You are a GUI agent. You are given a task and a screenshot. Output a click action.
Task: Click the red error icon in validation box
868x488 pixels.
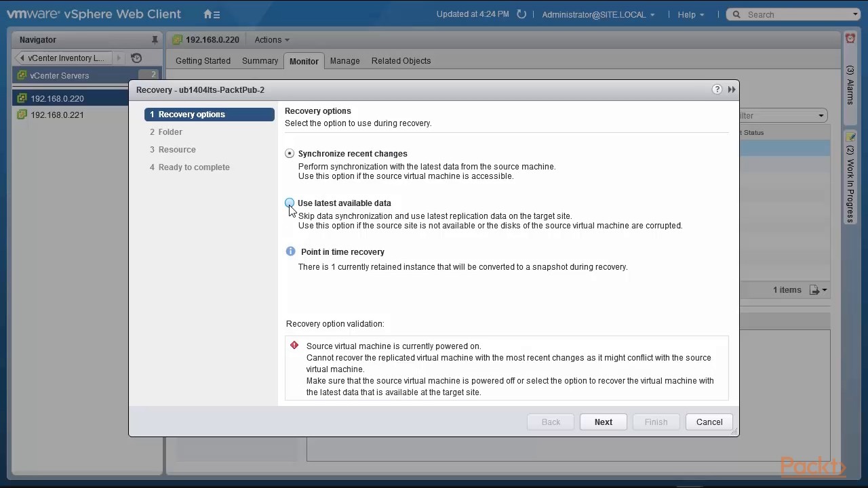tap(294, 346)
